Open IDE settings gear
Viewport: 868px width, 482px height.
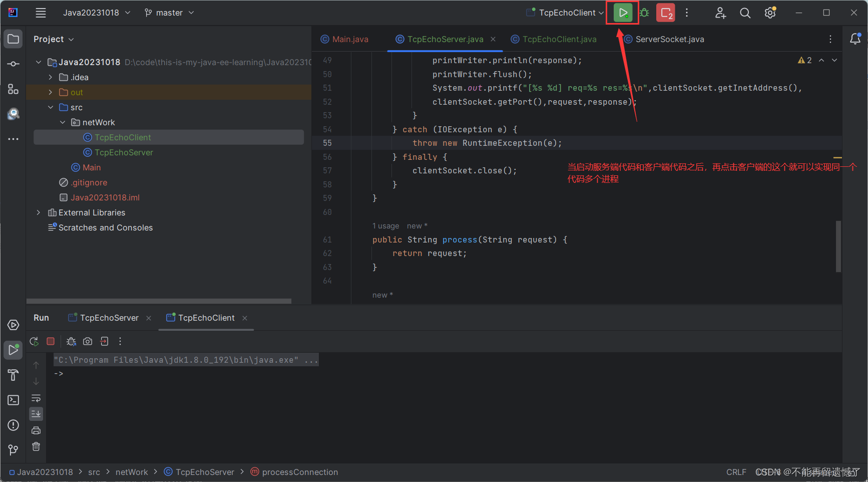click(770, 13)
